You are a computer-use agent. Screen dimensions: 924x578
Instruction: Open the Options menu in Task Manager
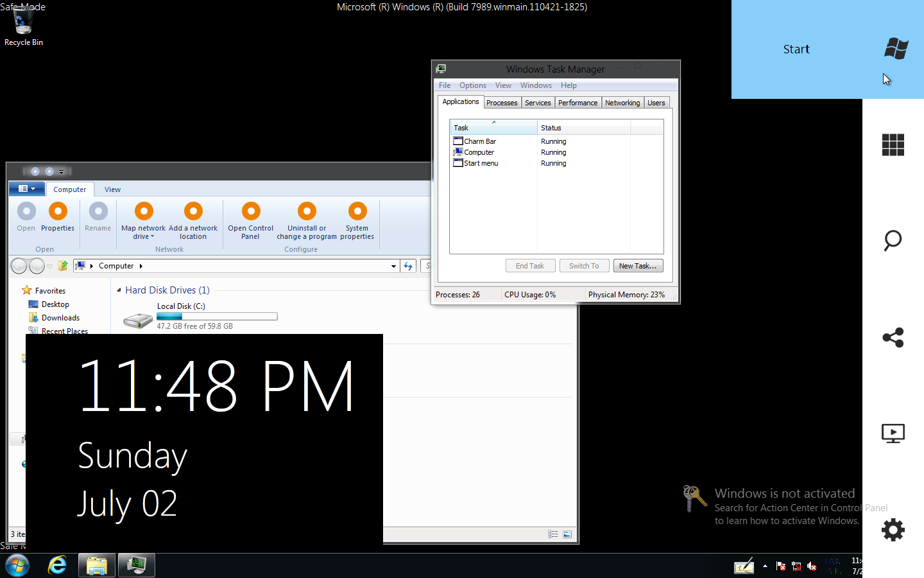tap(473, 85)
